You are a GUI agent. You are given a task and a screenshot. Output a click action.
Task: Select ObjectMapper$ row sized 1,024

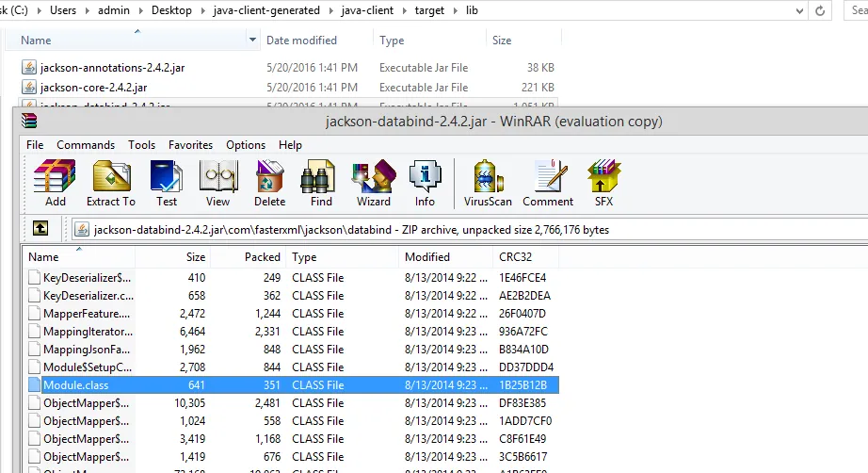(x=292, y=421)
